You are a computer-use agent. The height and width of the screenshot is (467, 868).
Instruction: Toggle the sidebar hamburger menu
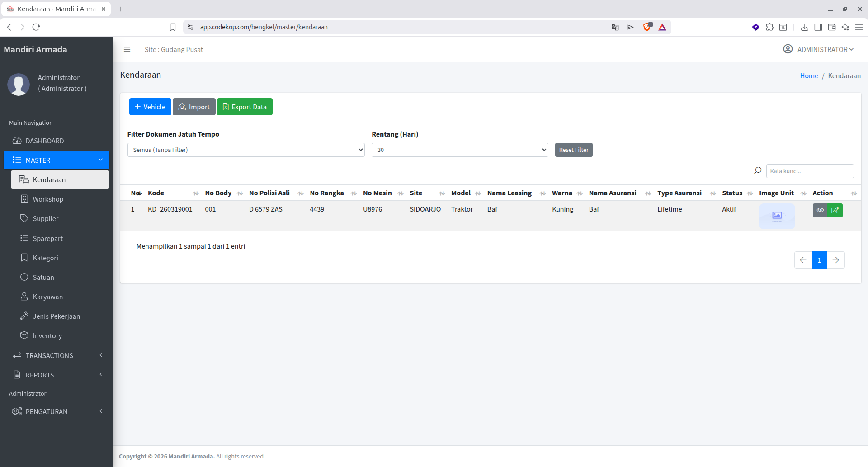click(127, 49)
